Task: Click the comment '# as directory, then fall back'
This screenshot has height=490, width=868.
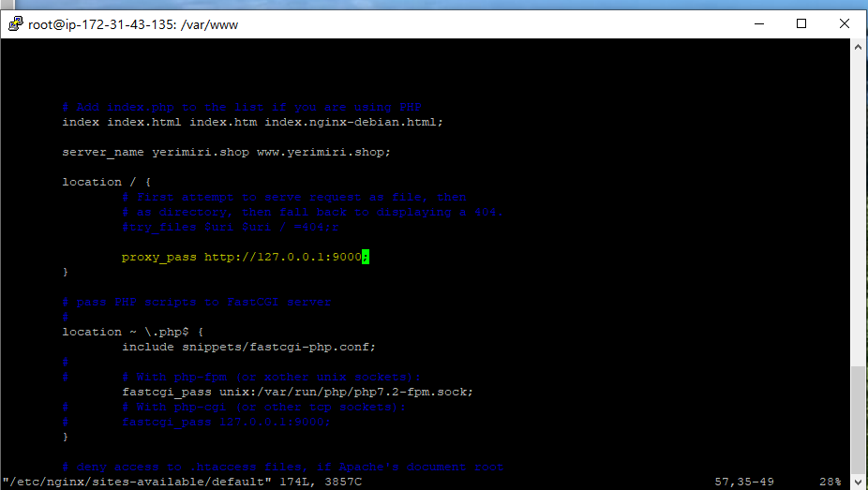Action: [x=312, y=212]
